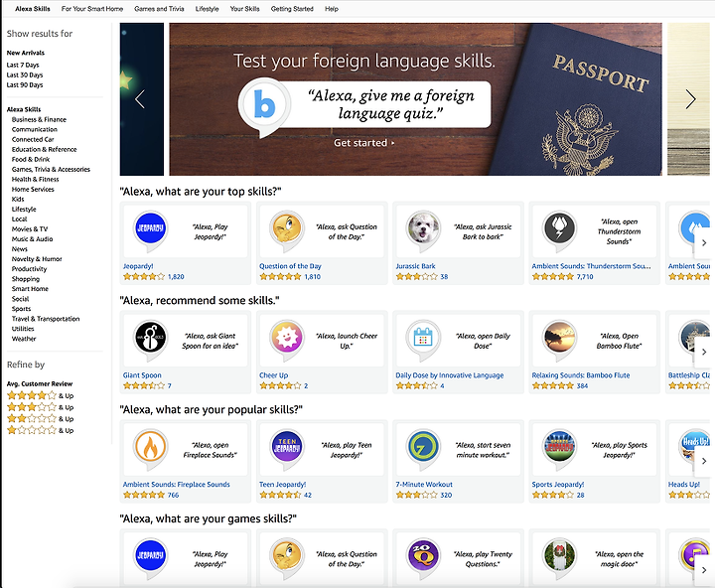Show more recommended skills with right chevron
This screenshot has height=588, width=715.
(704, 352)
